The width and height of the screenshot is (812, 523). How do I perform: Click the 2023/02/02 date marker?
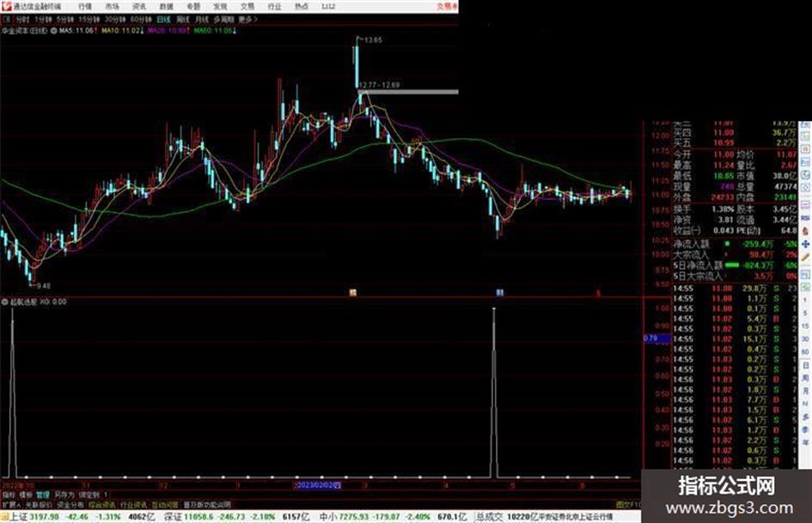[317, 485]
